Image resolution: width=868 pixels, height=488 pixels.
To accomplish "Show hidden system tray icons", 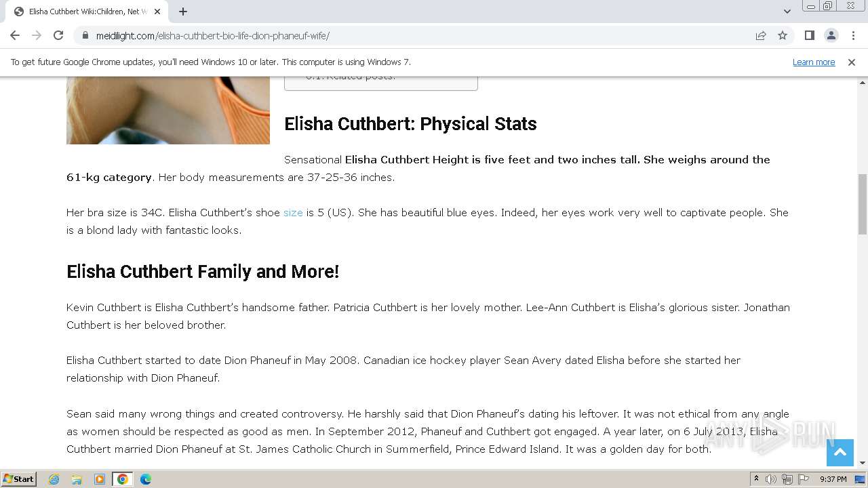I will coord(756,479).
